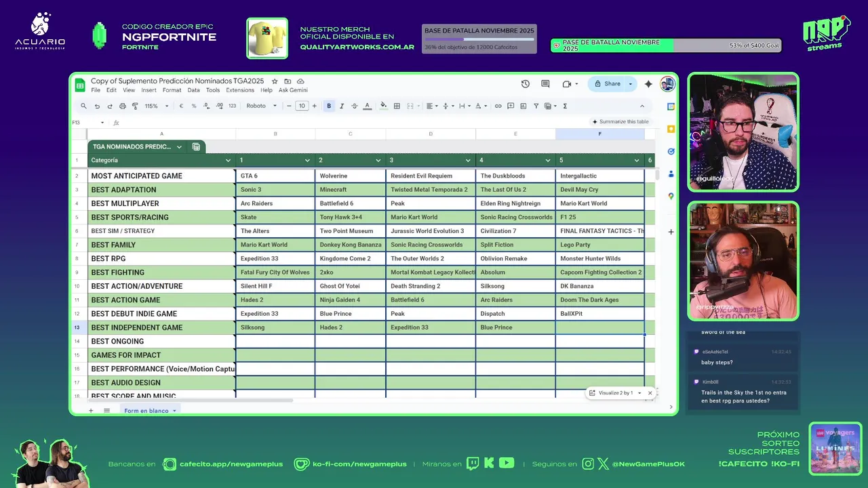Create a filter using funnel icon
This screenshot has height=488, width=868.
point(536,106)
